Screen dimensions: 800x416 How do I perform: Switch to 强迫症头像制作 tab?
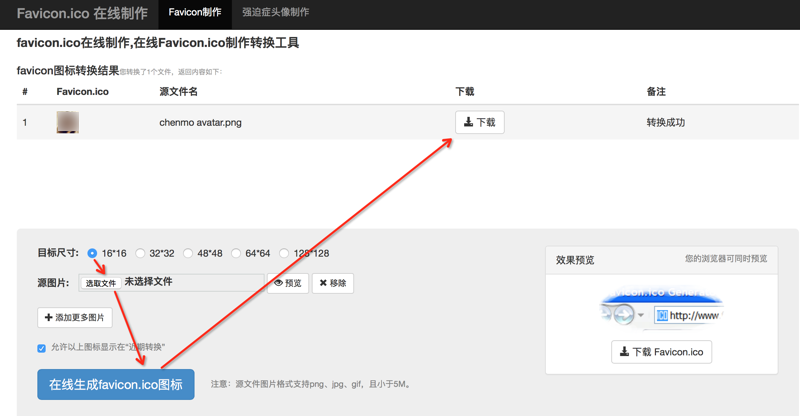pyautogui.click(x=276, y=12)
